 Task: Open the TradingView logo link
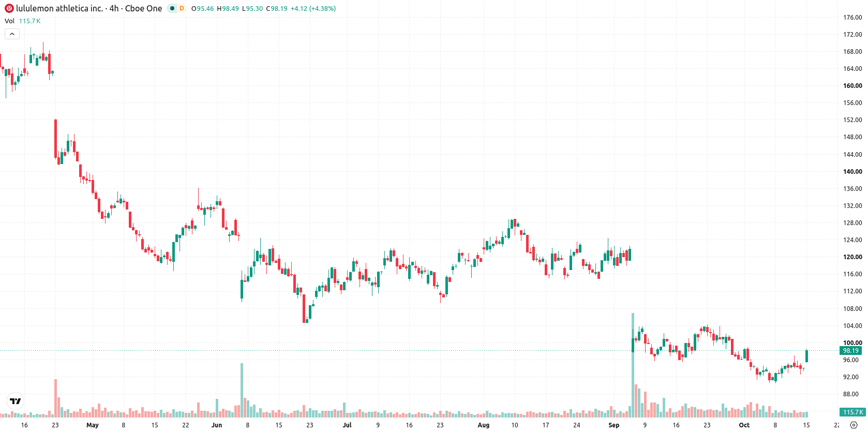click(16, 401)
